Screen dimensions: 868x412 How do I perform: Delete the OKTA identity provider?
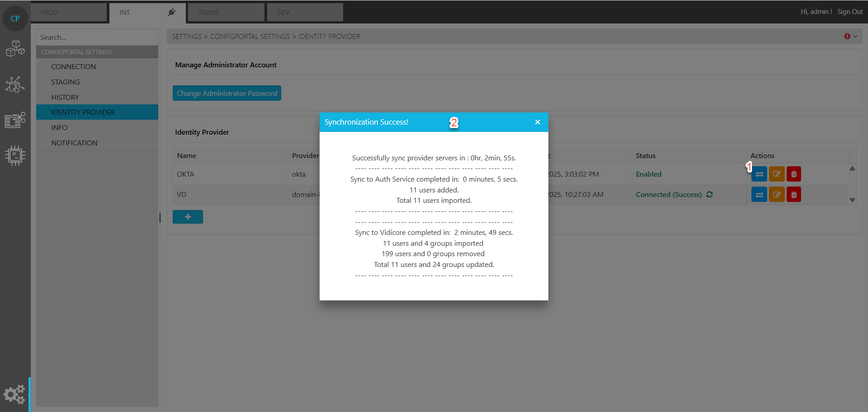pos(794,174)
